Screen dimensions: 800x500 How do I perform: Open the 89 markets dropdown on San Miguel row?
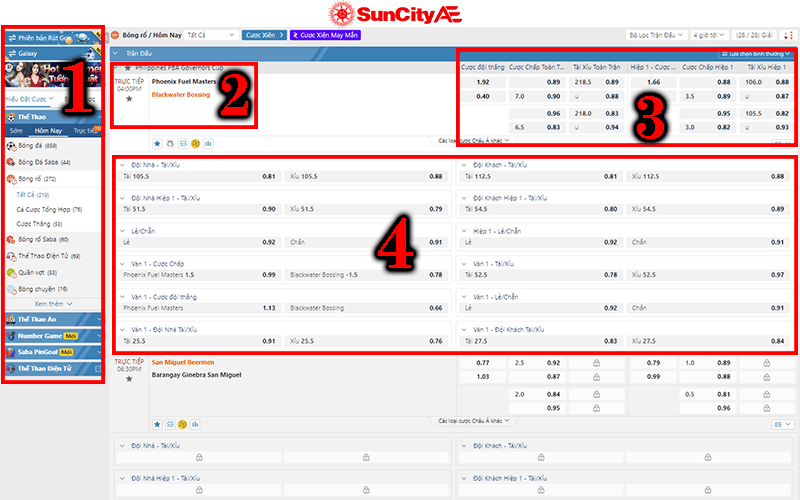(782, 424)
